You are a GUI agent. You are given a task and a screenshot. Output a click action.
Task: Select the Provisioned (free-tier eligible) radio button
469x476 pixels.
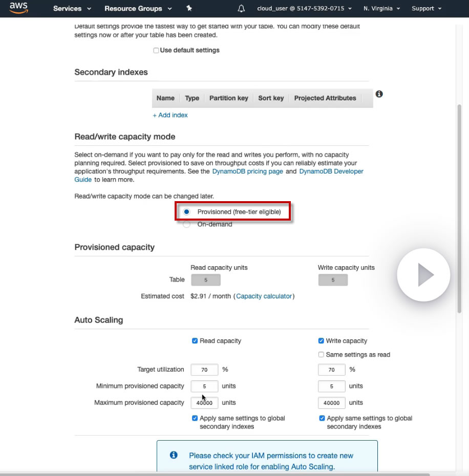tap(186, 211)
